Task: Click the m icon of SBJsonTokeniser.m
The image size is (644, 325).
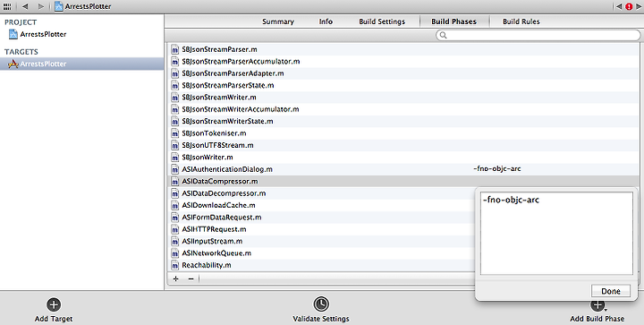Action: (x=175, y=133)
